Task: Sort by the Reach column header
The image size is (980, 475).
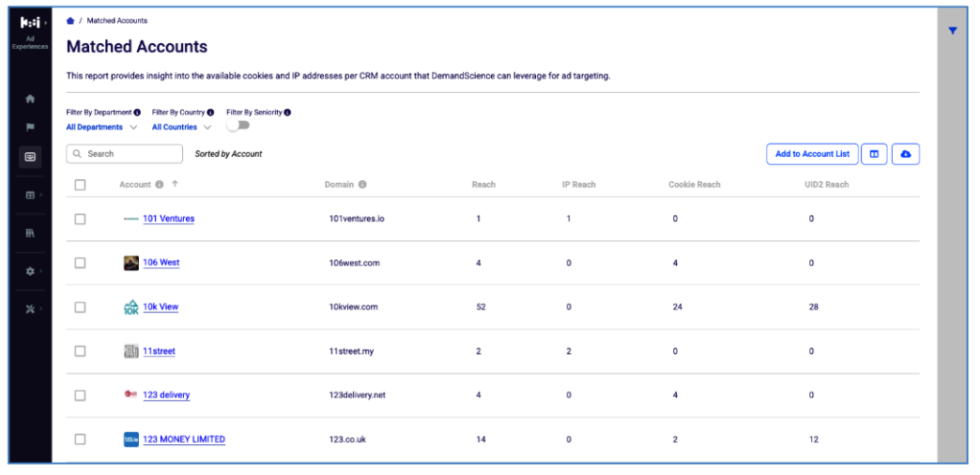Action: point(483,184)
